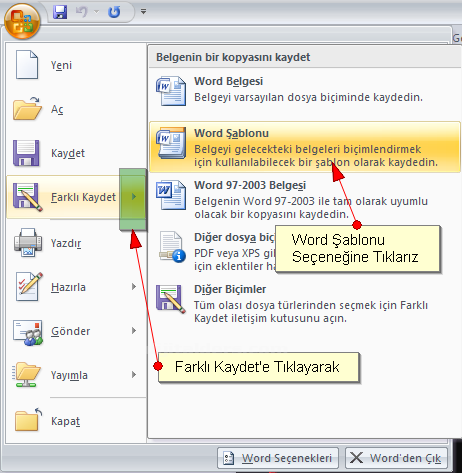Click the Word Seçenekleri button
This screenshot has width=462, height=473.
278,458
